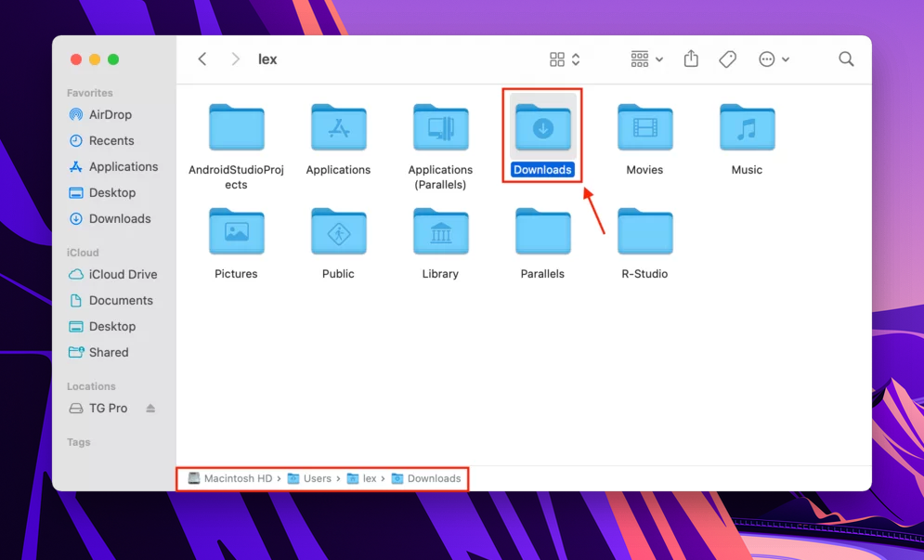Open view mode up-down selector arrows
The height and width of the screenshot is (560, 924).
point(576,59)
